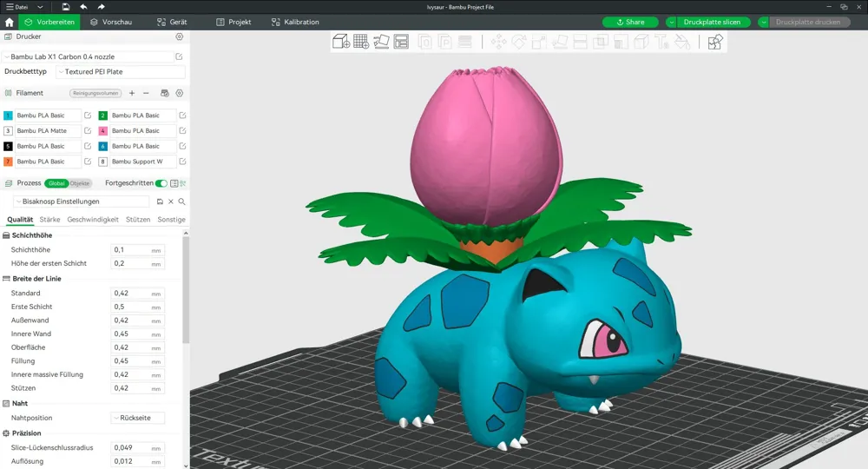Open the Projekt tab

233,23
